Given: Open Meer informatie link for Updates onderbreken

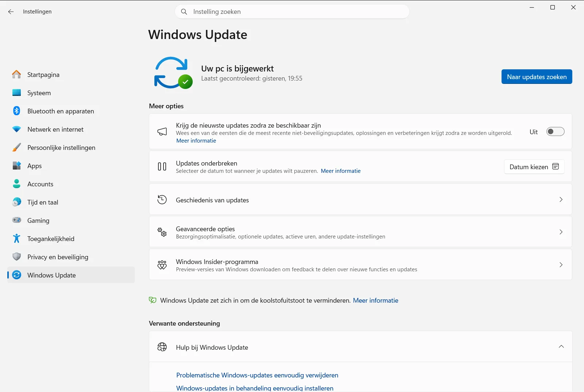Looking at the screenshot, I should tap(341, 171).
